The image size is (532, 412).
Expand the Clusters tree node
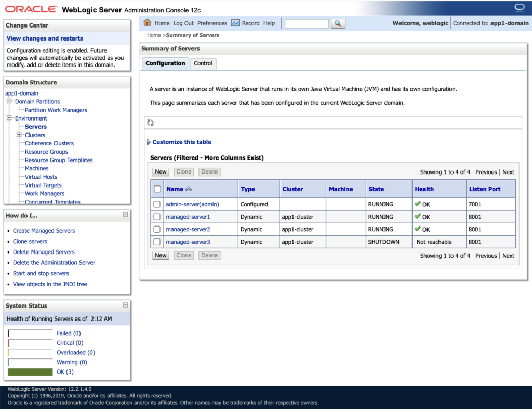[19, 135]
